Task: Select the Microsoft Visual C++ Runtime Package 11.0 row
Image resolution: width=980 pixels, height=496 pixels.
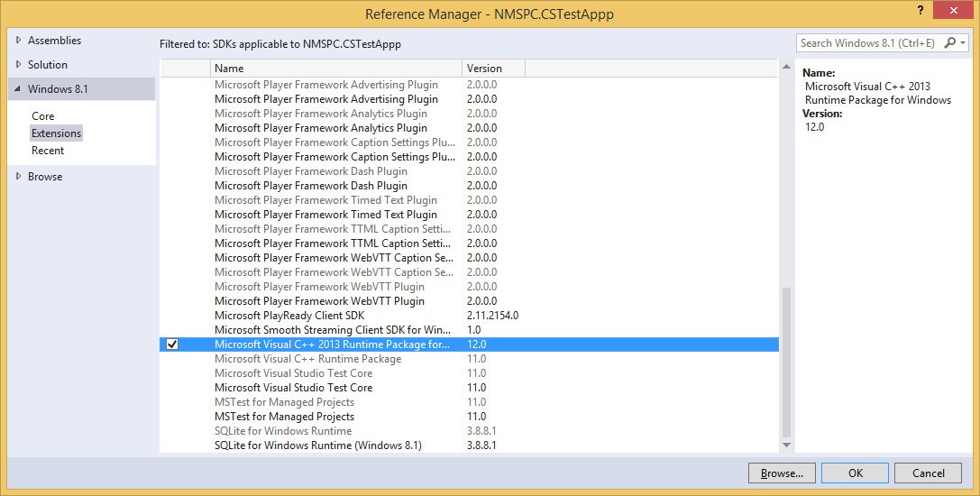Action: point(469,359)
